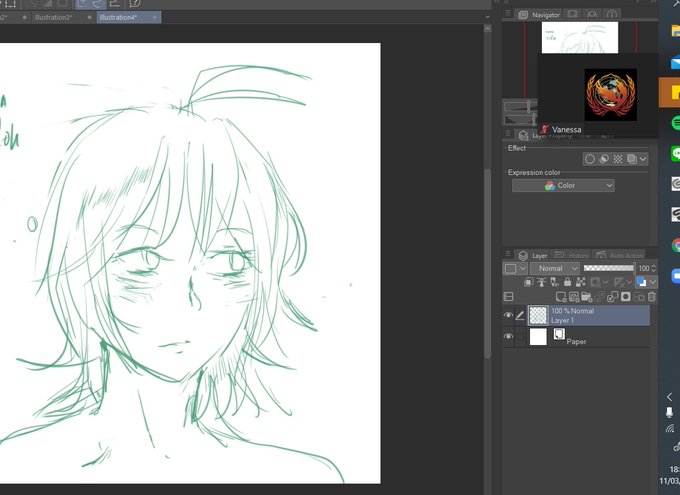Toggle Change Layer Color blue swatch icon
This screenshot has width=680, height=495.
tap(641, 282)
